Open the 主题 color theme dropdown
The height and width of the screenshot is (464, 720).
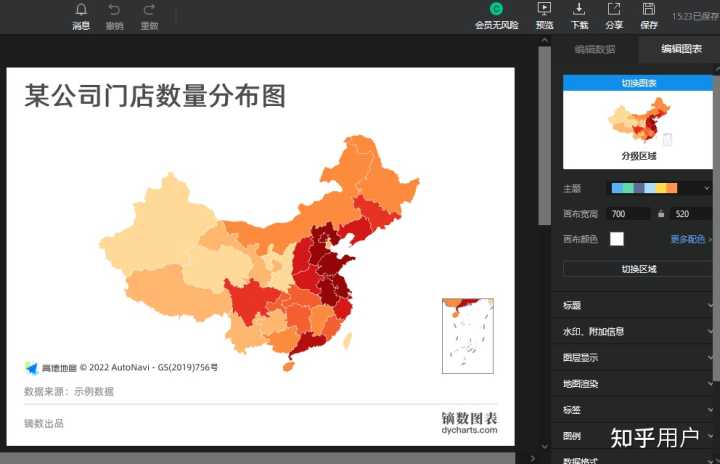(661, 188)
